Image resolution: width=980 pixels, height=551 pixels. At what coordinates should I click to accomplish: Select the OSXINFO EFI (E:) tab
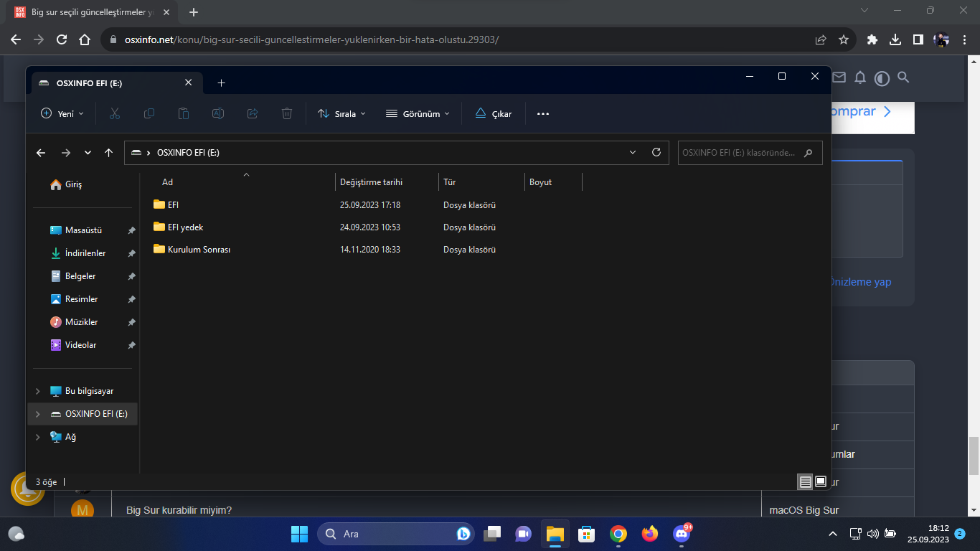(108, 83)
